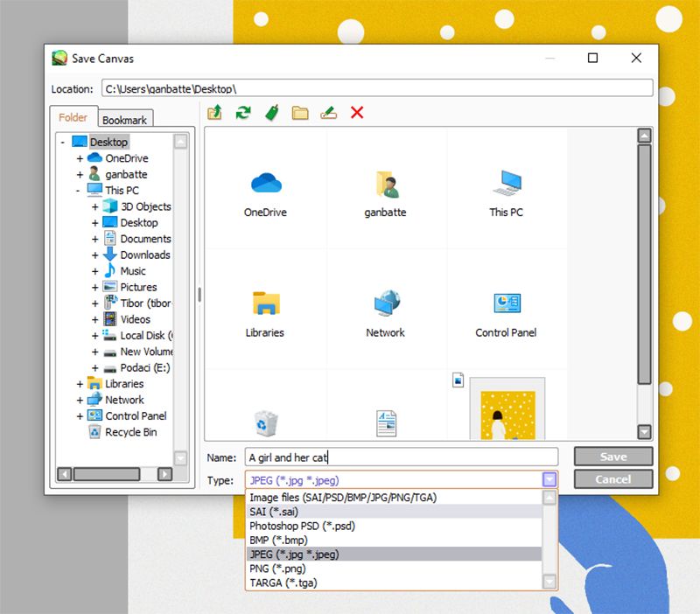Screen dimensions: 700x614
Task: Click the Name text field
Action: 402,457
